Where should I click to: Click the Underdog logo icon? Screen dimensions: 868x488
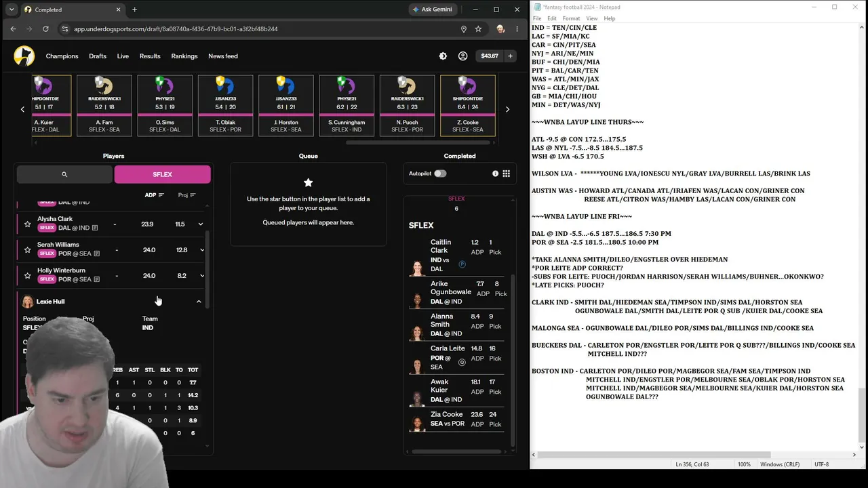pyautogui.click(x=24, y=56)
